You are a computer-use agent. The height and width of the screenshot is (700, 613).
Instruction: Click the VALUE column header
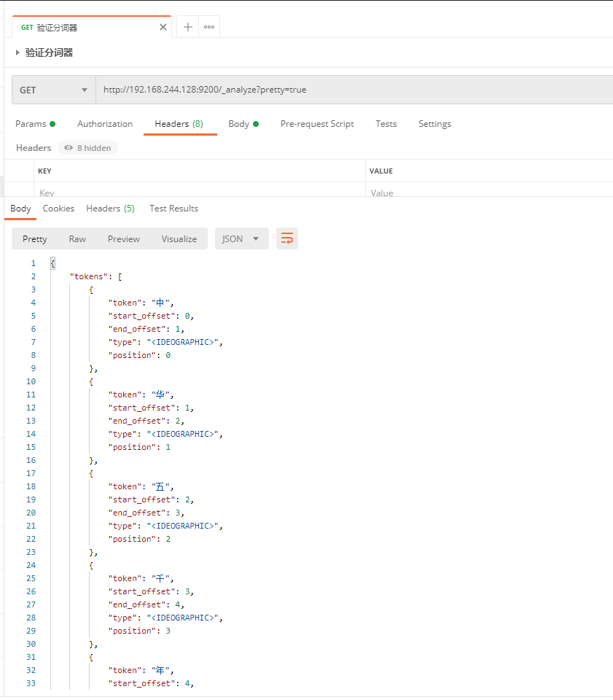click(x=381, y=171)
